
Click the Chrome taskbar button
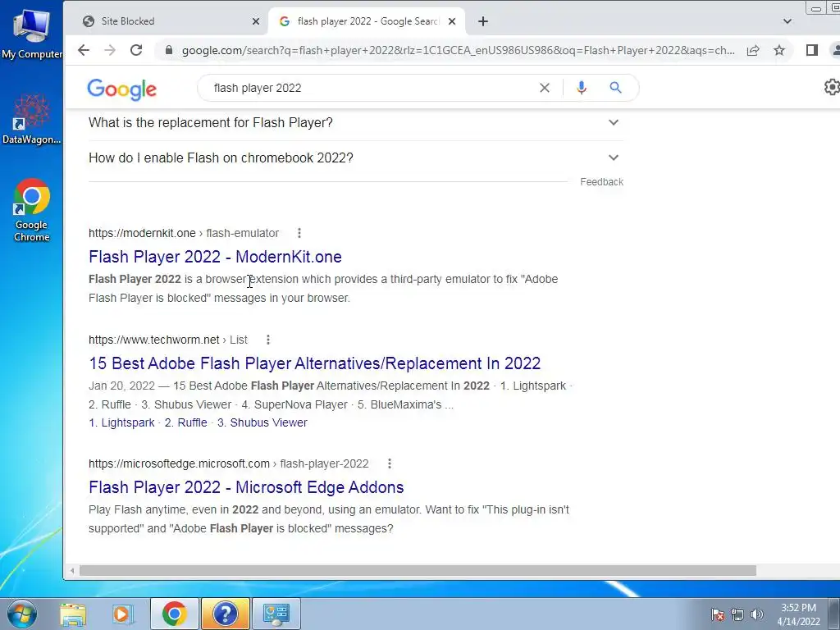[x=175, y=614]
